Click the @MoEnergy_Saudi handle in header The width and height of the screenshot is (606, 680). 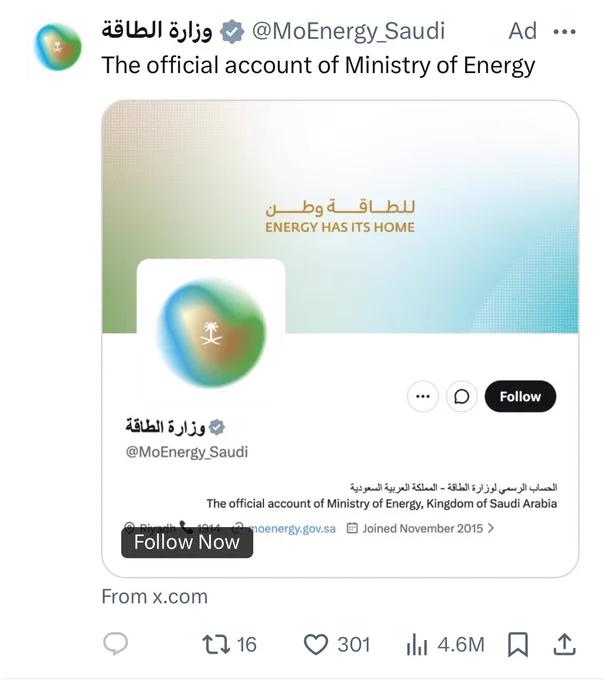[x=348, y=31]
